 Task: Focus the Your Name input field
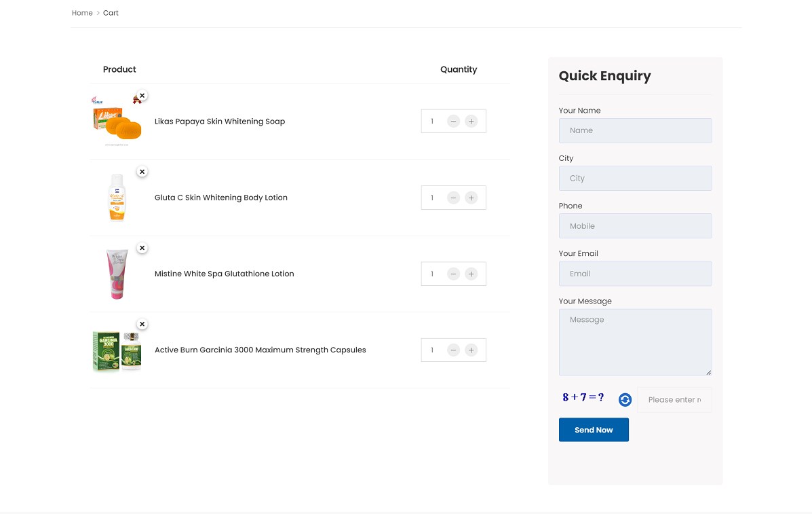pyautogui.click(x=635, y=130)
